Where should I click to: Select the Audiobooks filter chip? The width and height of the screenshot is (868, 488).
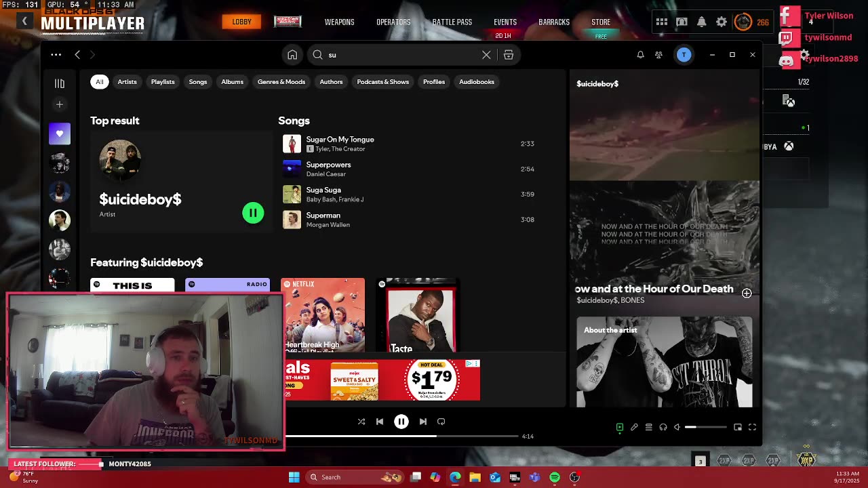coord(477,82)
